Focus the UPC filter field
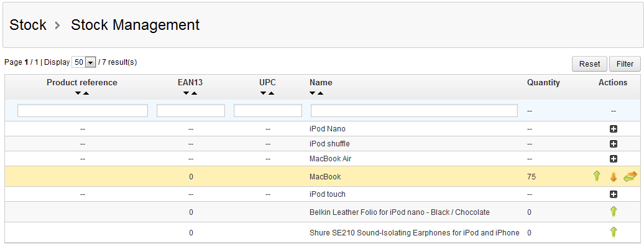Screen dimensions: 644x246 [268, 111]
